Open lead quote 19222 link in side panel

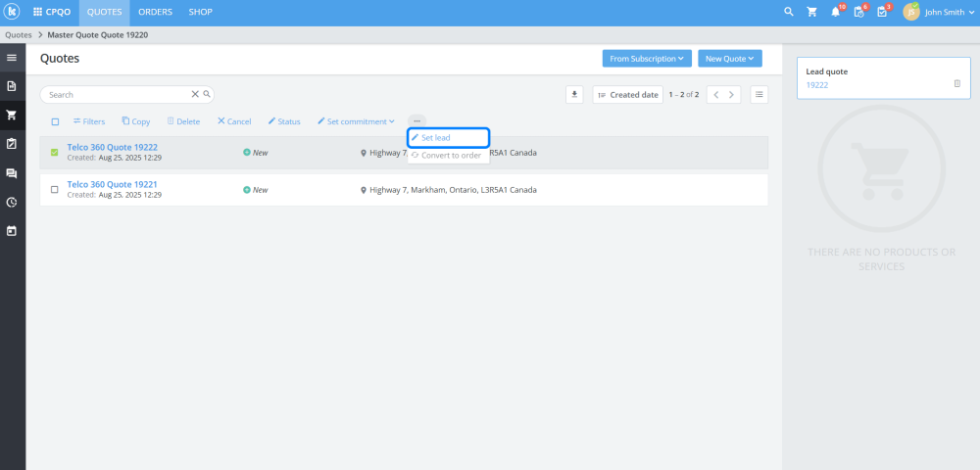[x=817, y=85]
